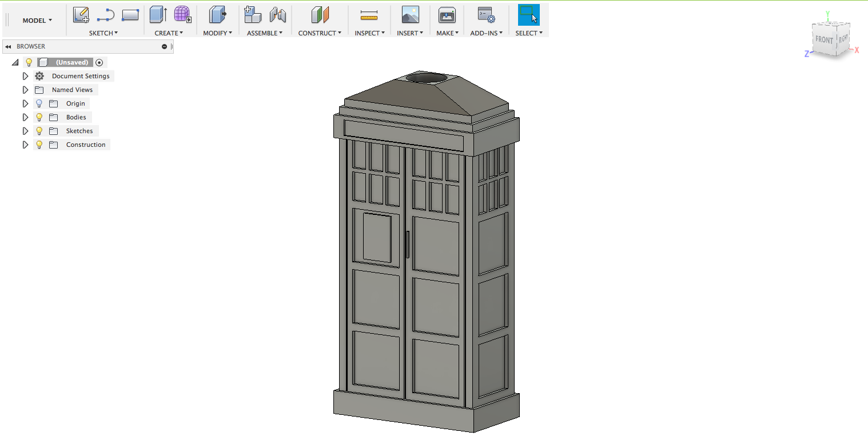Select the Document Settings label
868x444 pixels.
[81, 76]
